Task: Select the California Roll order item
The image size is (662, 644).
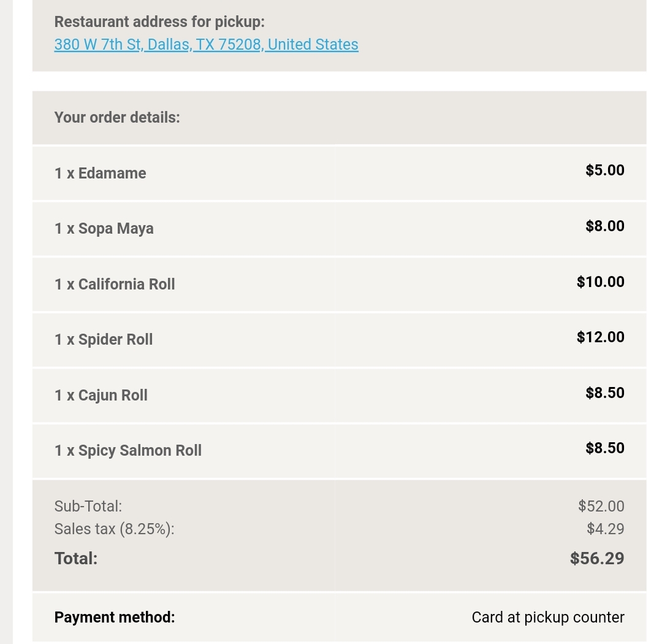Action: pos(115,284)
